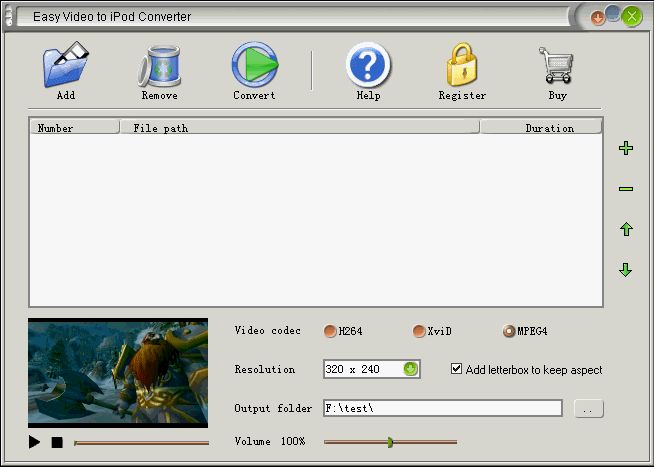The width and height of the screenshot is (654, 467).
Task: Click the Register padlock icon
Action: (x=462, y=65)
